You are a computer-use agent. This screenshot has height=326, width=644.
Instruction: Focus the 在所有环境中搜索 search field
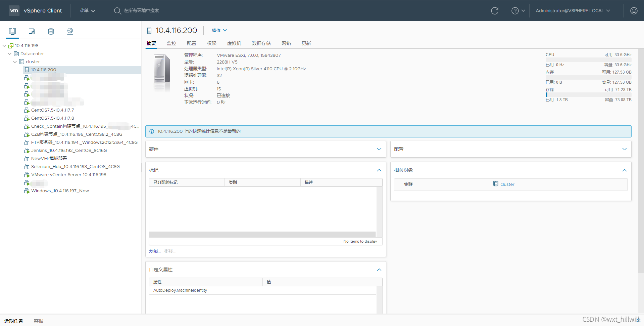click(x=141, y=11)
